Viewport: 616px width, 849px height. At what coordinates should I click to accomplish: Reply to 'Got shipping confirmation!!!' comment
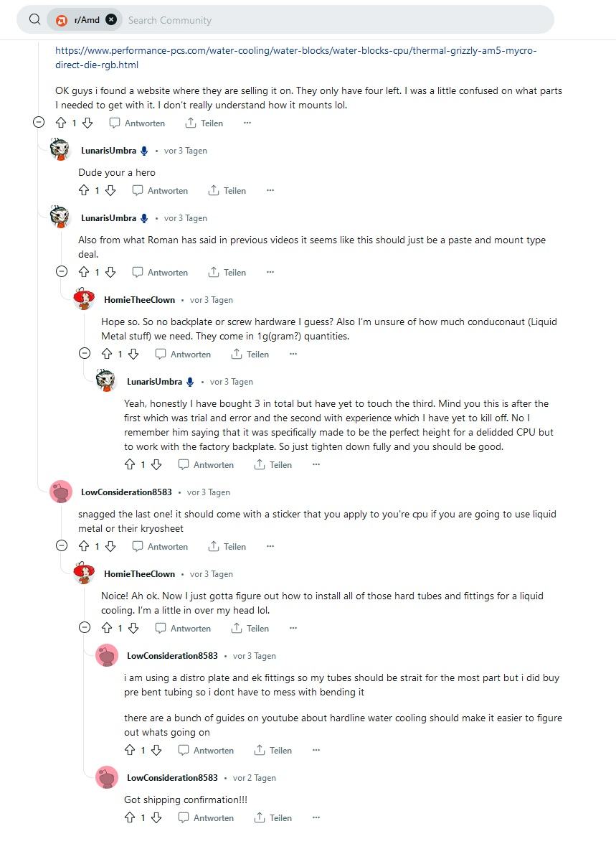tap(206, 818)
